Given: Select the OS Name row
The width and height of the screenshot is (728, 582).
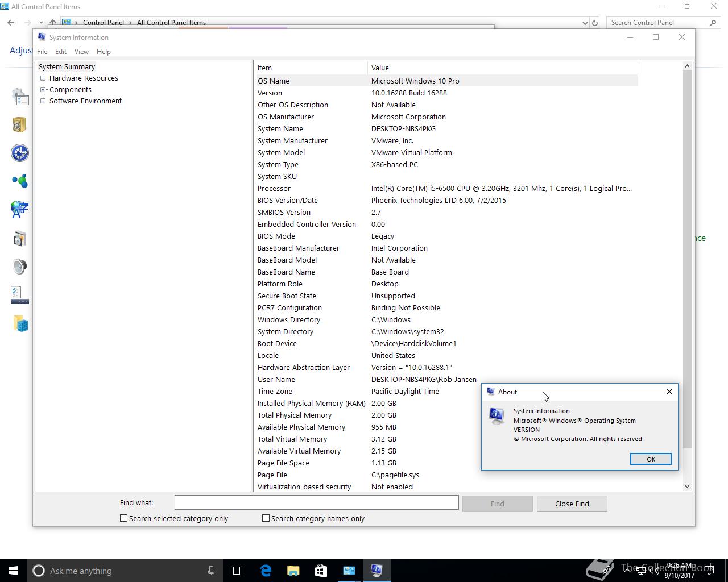Looking at the screenshot, I should tap(446, 81).
